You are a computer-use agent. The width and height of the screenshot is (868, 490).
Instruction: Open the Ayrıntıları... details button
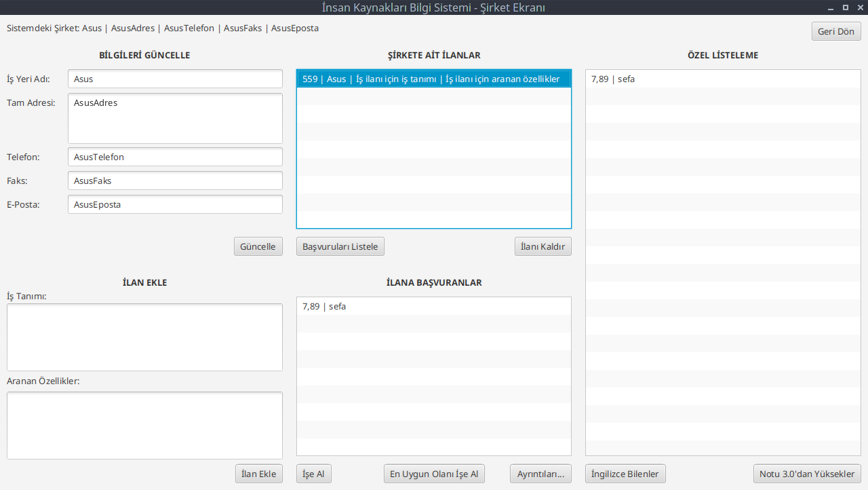click(x=540, y=474)
